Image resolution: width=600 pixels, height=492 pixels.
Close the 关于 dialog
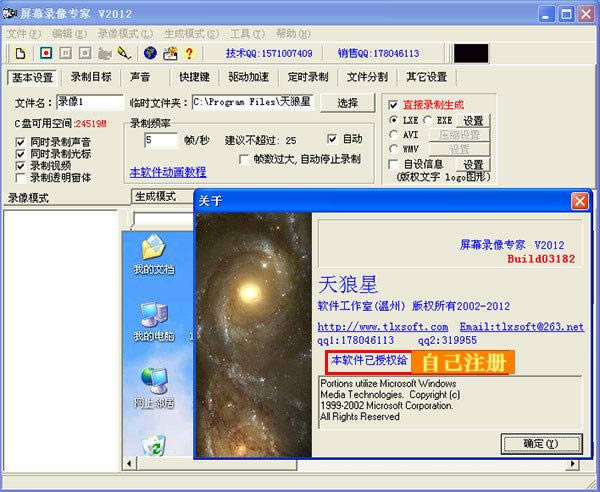point(579,201)
